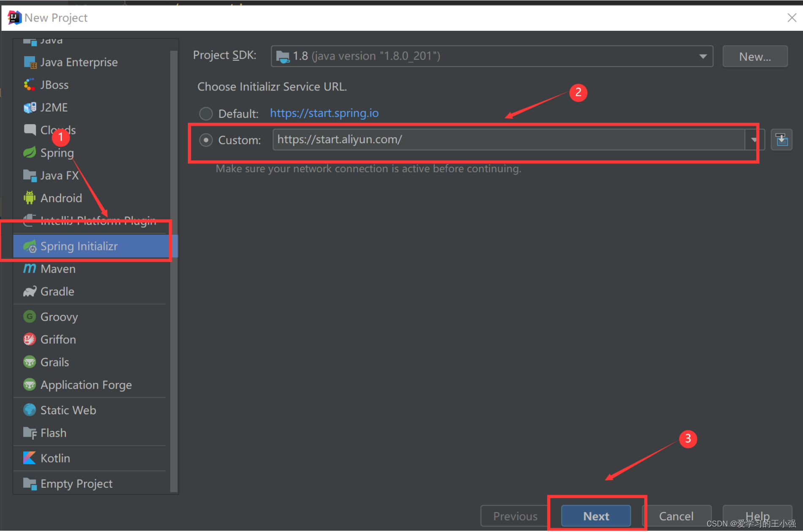Click the Java Enterprise icon
The width and height of the screenshot is (803, 532).
click(30, 62)
